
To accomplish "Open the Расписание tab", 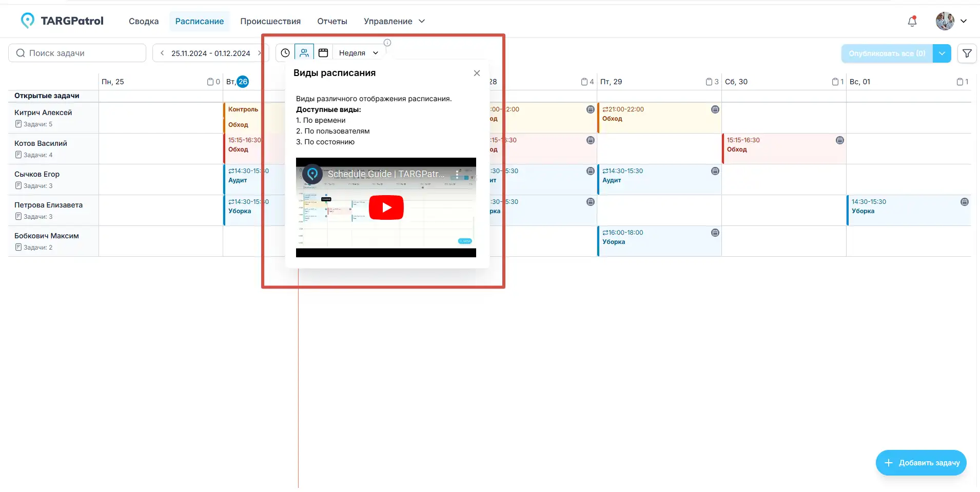I will (200, 21).
